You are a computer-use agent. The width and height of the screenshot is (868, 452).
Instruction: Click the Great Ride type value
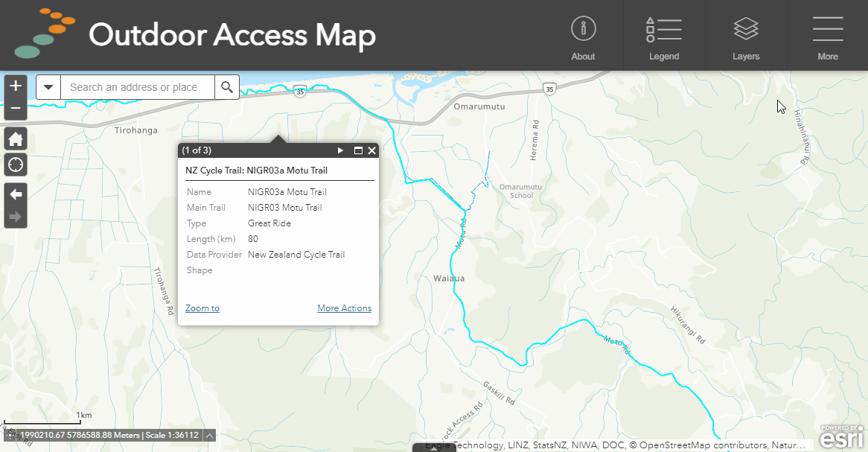(x=269, y=223)
